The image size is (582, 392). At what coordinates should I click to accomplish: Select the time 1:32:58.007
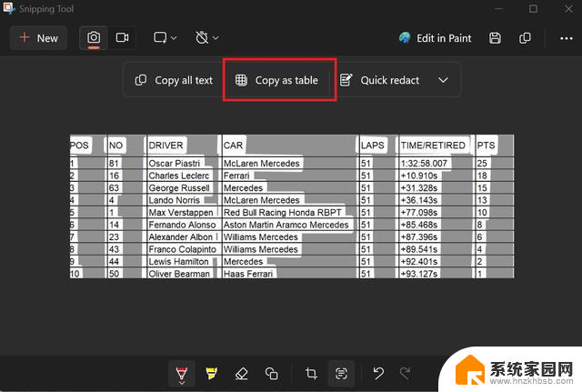424,164
